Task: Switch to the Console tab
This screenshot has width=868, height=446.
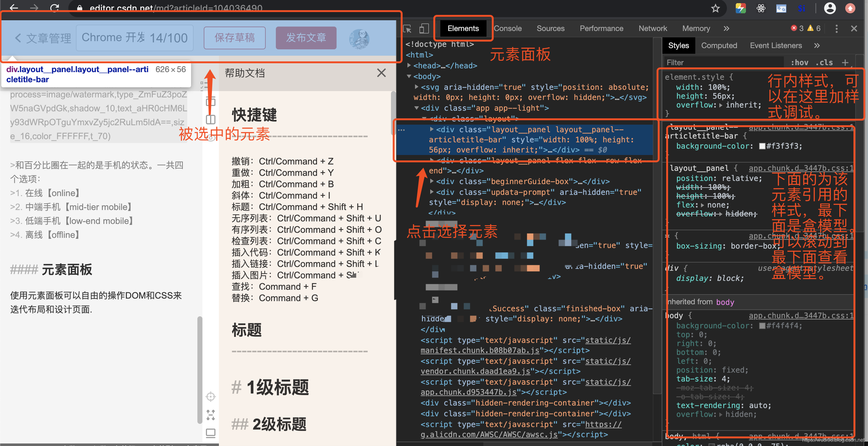Action: click(507, 28)
